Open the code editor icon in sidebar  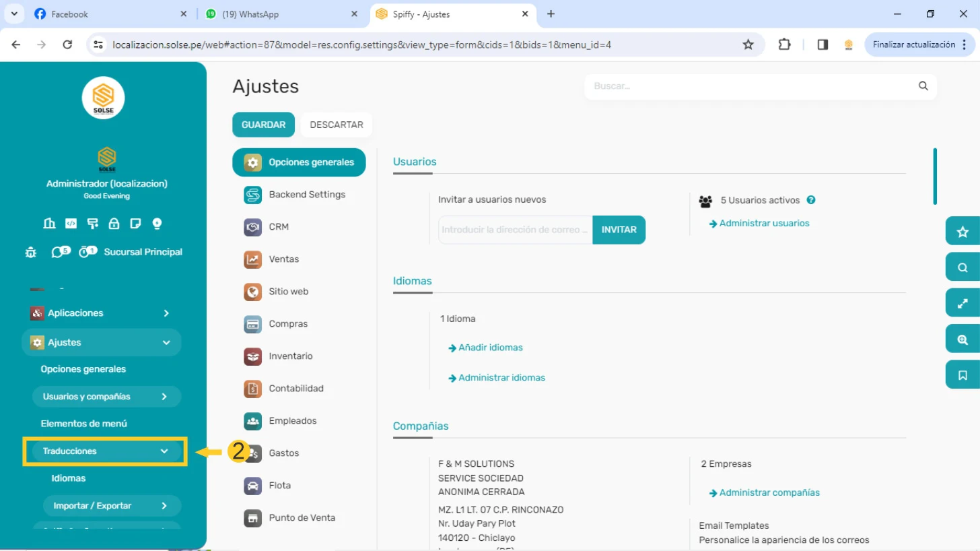coord(71,224)
